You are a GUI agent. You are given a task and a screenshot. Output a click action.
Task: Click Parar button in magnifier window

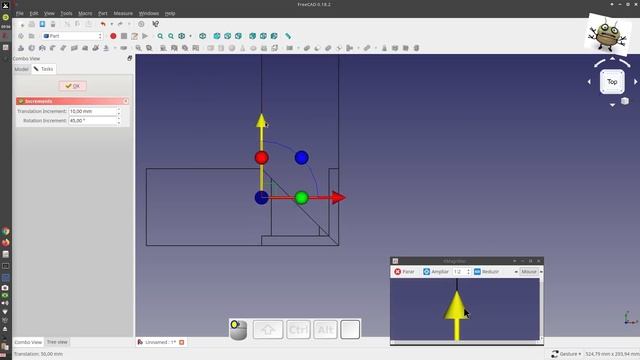[404, 271]
